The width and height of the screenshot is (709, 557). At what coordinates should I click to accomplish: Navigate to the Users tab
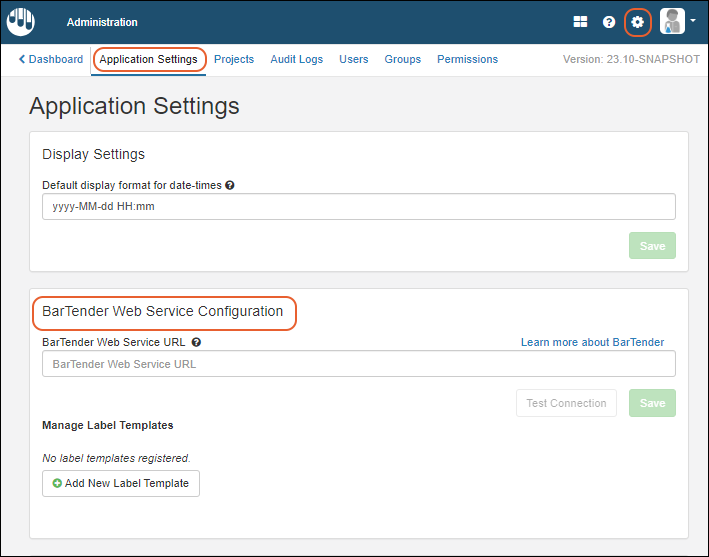[354, 59]
